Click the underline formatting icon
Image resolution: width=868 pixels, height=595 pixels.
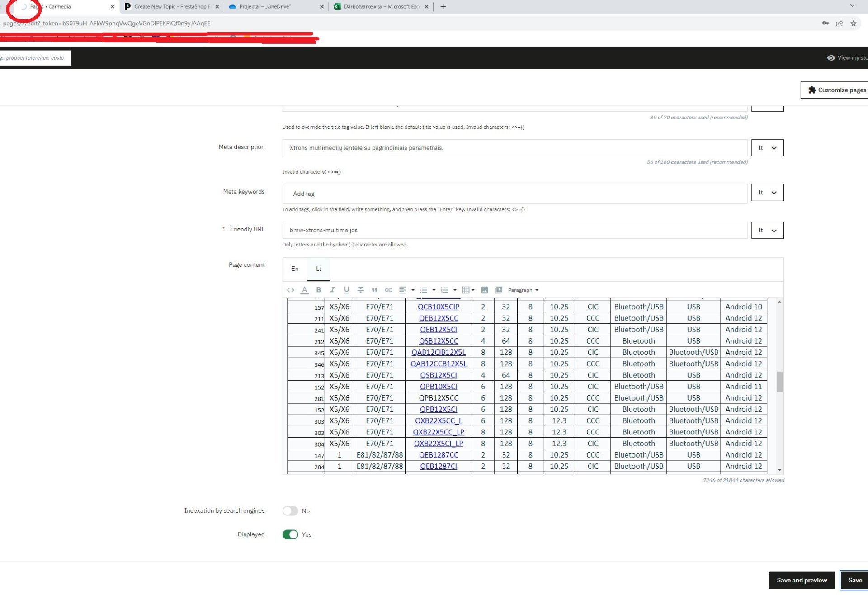click(346, 290)
